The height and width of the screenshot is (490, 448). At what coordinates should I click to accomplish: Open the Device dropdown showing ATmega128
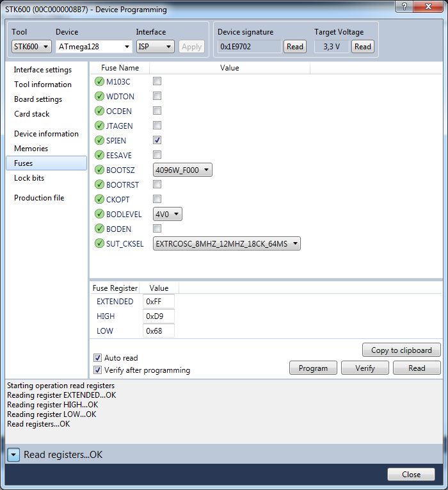93,47
